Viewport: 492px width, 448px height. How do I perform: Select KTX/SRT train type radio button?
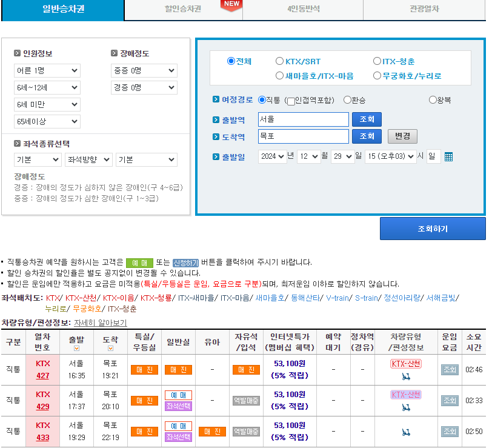(279, 61)
